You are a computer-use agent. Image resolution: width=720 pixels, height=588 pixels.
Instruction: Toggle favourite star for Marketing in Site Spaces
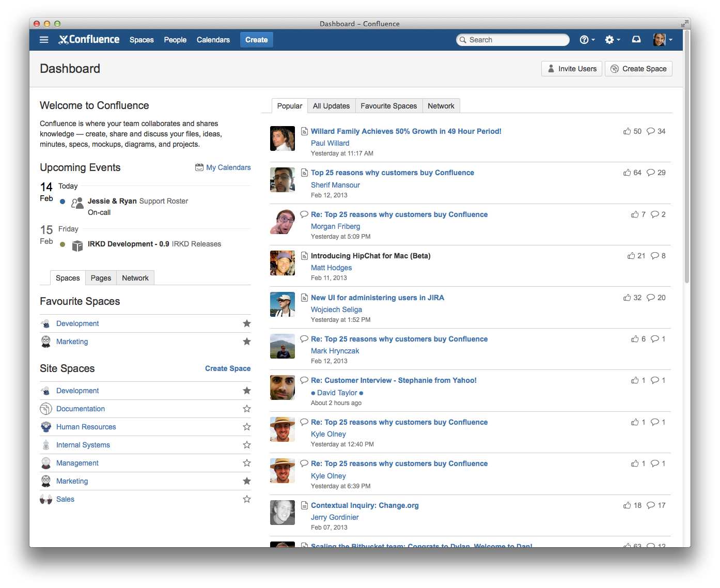click(247, 481)
